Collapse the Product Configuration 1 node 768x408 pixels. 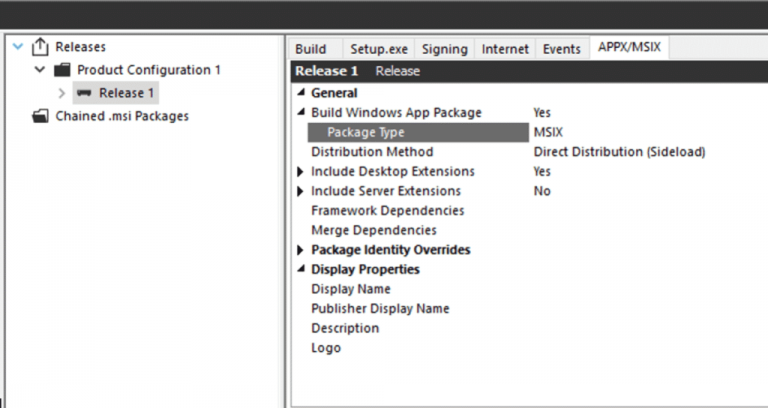click(40, 70)
